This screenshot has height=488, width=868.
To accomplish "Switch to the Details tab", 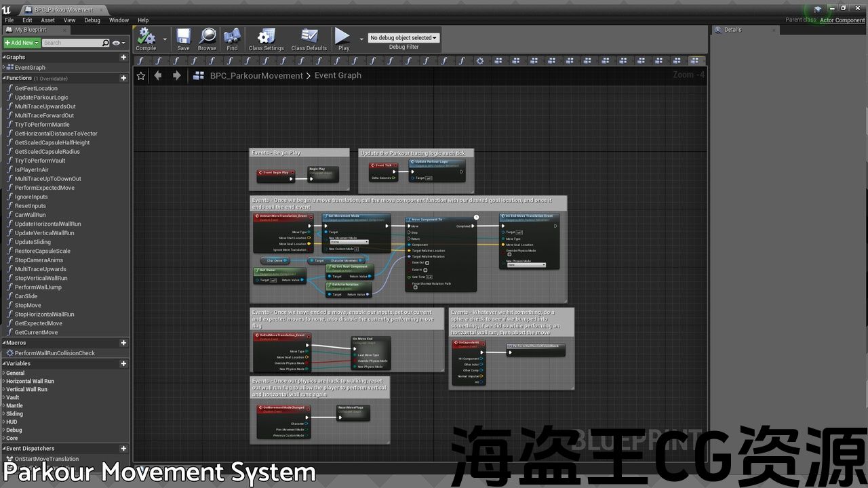I will coord(732,30).
